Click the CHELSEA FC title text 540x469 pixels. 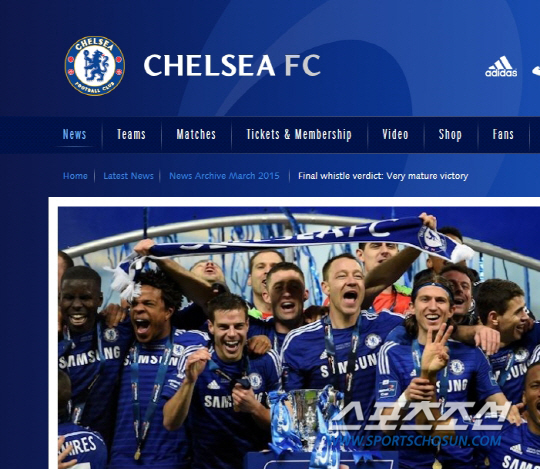click(x=232, y=65)
